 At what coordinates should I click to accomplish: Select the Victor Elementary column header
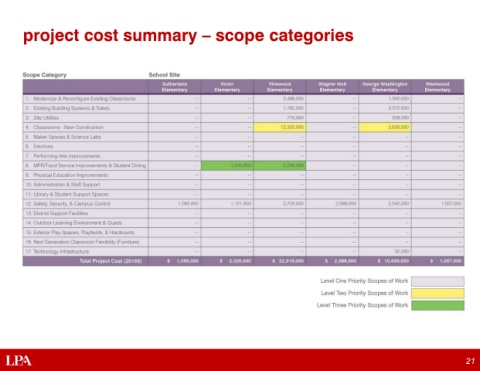tap(227, 87)
